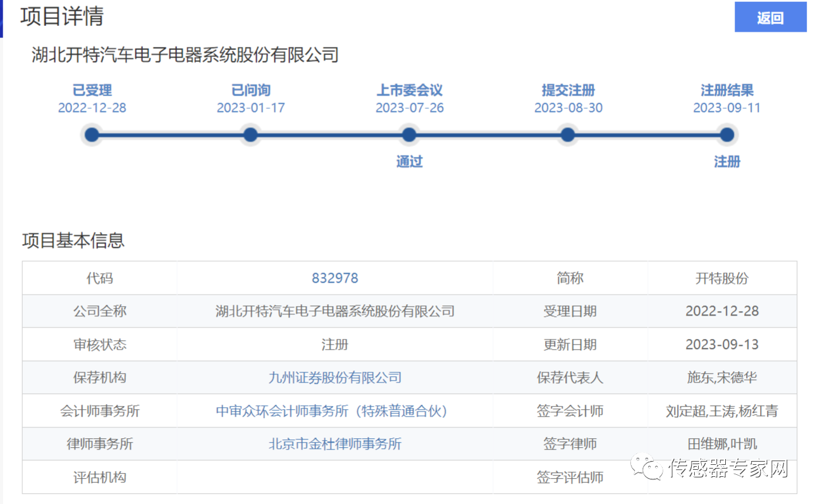The width and height of the screenshot is (815, 504).
Task: Click the 注册 result label under timeline
Action: (x=727, y=162)
